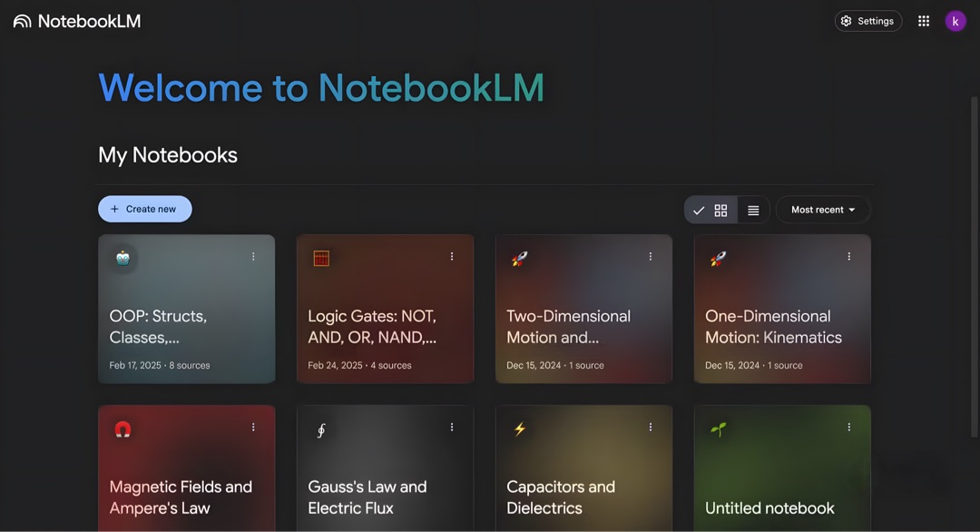The image size is (980, 532).
Task: Click the lightning icon on Capacitors notebook
Action: point(520,429)
